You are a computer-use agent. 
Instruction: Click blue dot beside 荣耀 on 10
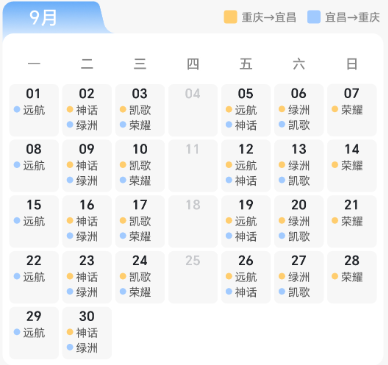[x=123, y=180]
